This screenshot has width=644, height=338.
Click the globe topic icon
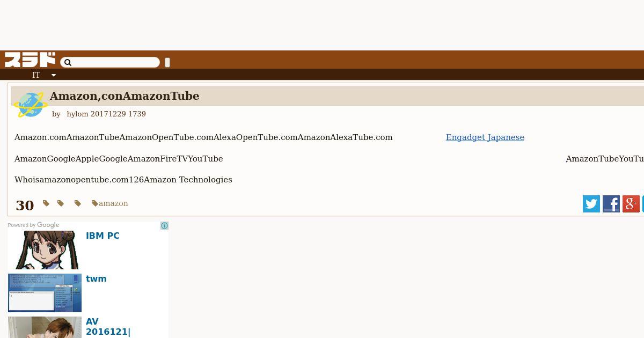click(x=31, y=105)
